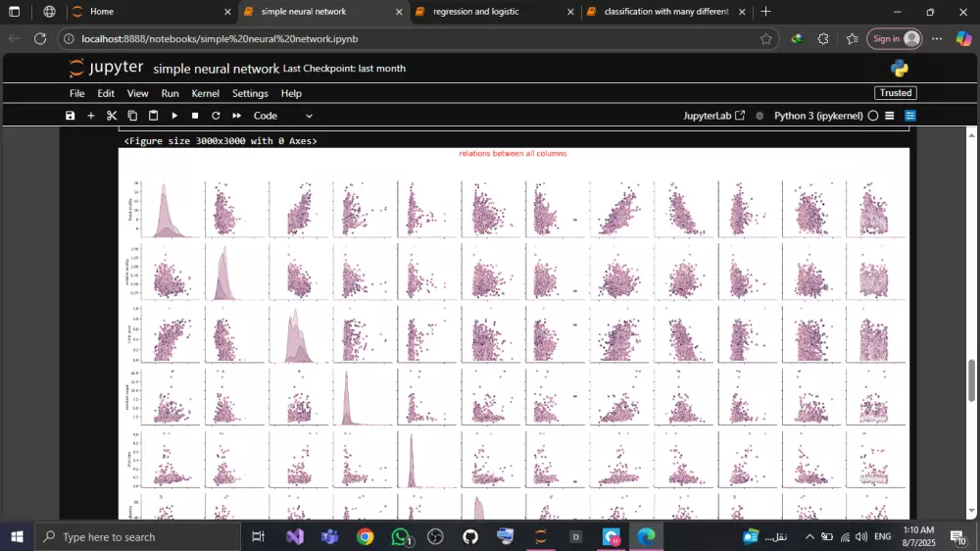Click the page vertical scrollbar thumb
Screen dimensions: 980x551
point(972,380)
